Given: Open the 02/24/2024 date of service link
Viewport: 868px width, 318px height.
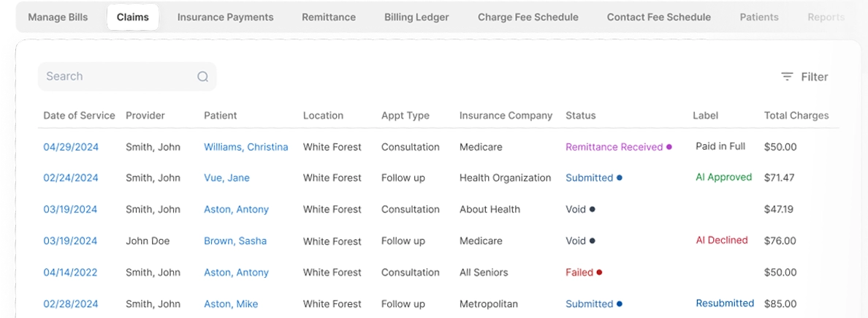Looking at the screenshot, I should pyautogui.click(x=71, y=178).
